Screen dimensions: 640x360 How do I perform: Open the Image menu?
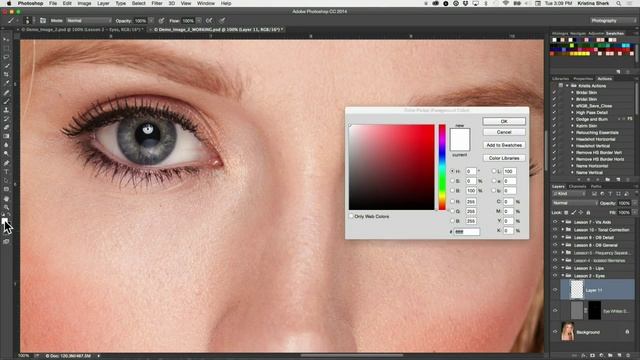[84, 3]
